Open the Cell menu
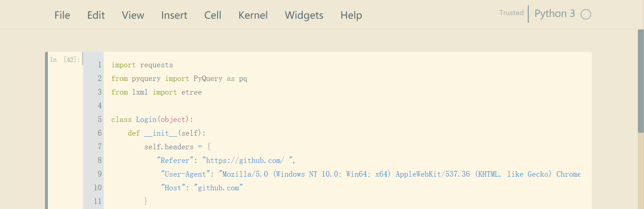This screenshot has height=209, width=644. 213,15
